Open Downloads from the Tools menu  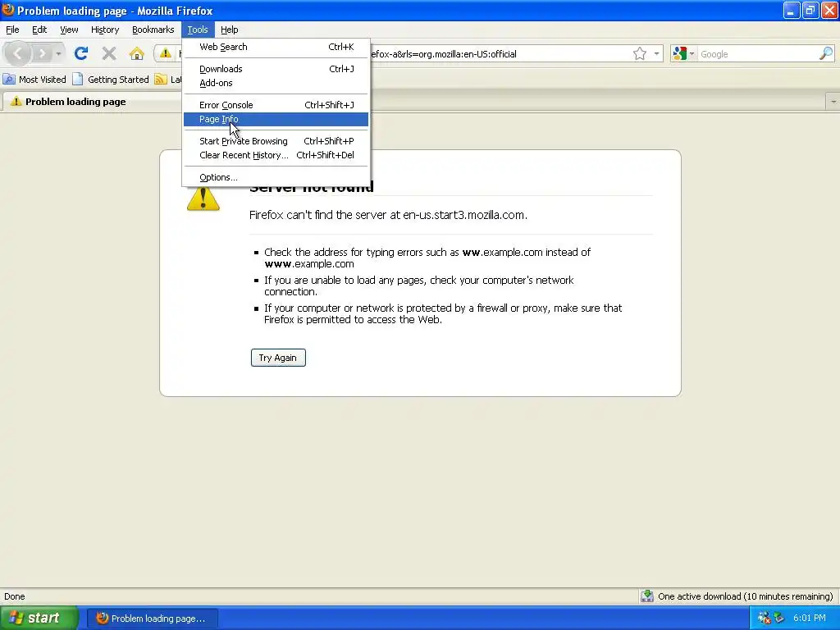pyautogui.click(x=276, y=69)
